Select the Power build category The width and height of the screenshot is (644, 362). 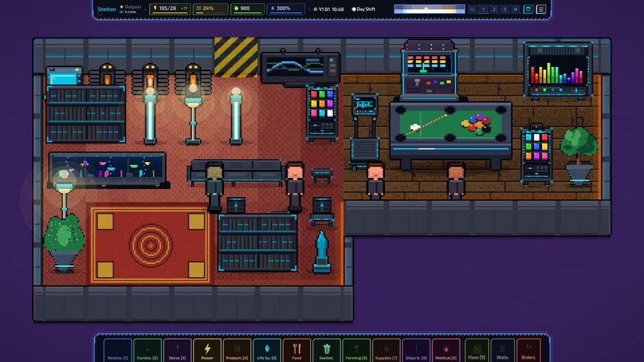click(207, 350)
